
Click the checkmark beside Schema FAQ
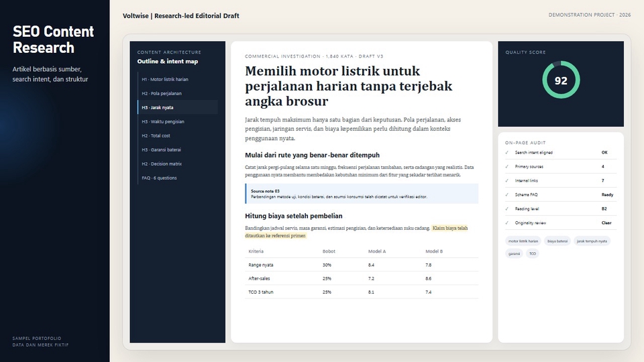507,194
